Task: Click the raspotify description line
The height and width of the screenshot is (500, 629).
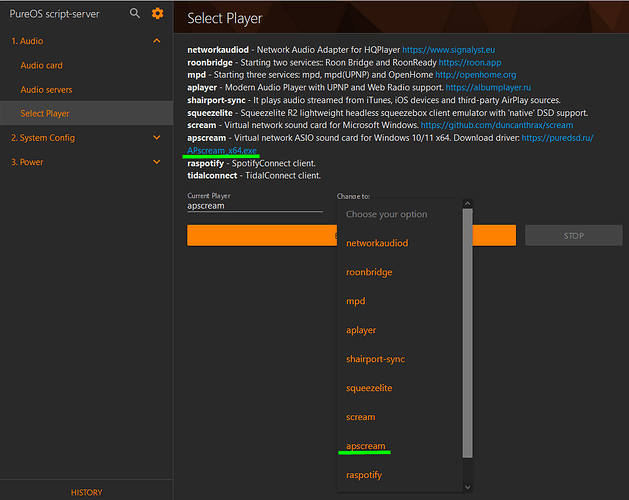Action: (251, 163)
